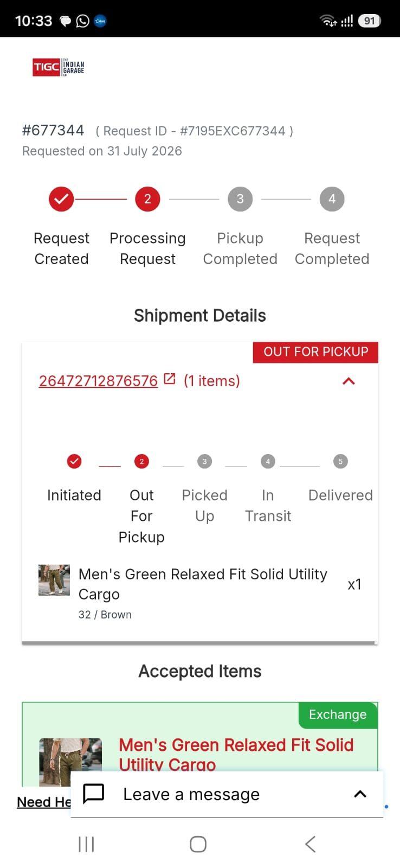Screen dimensions: 400x868
Task: Open Android recent apps button
Action: pos(86,844)
